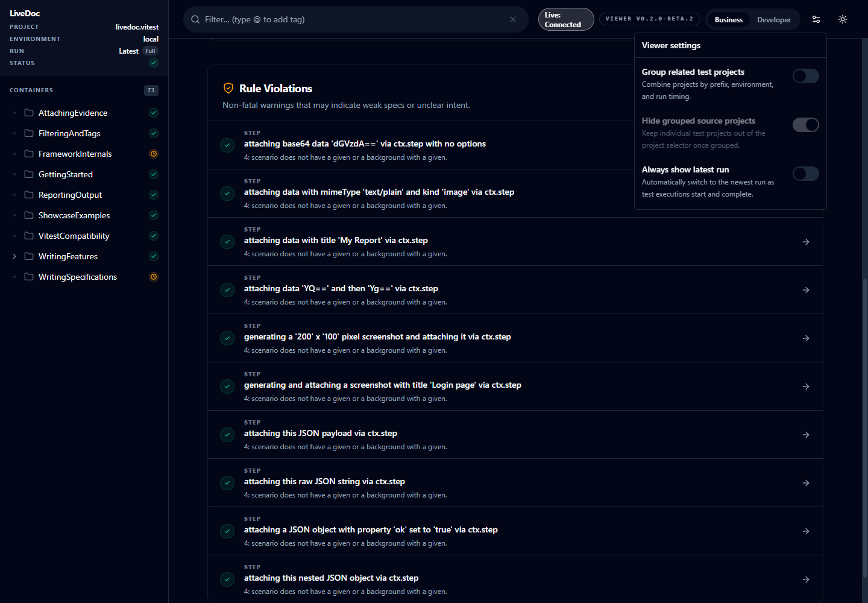Click the check icon beside VitestCompatibility

154,236
